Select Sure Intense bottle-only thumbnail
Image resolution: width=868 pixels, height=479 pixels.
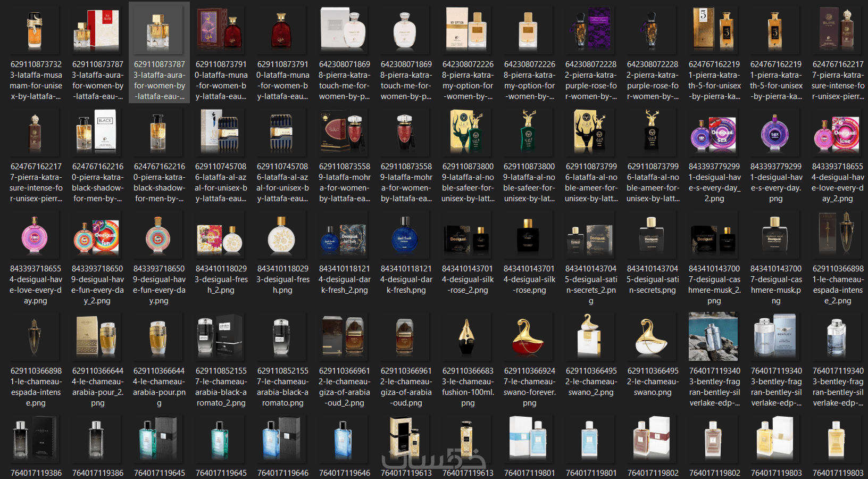tap(36, 132)
